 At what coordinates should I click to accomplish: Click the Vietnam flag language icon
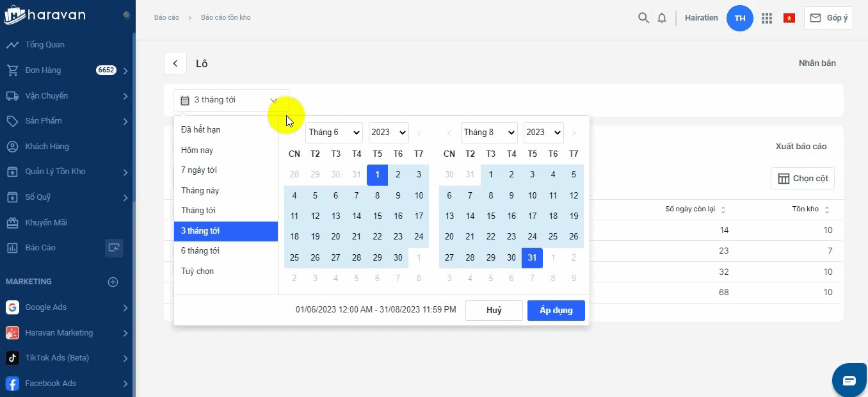[x=789, y=18]
